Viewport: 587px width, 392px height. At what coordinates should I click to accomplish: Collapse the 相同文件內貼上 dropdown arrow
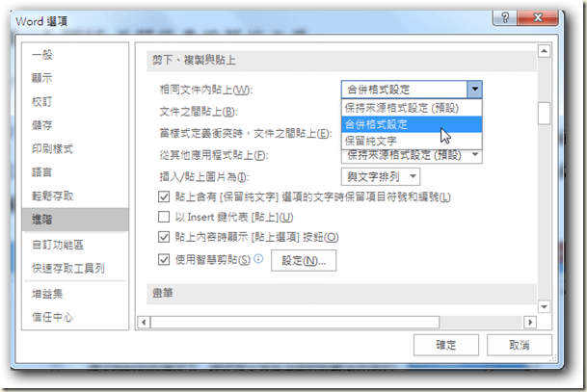474,90
